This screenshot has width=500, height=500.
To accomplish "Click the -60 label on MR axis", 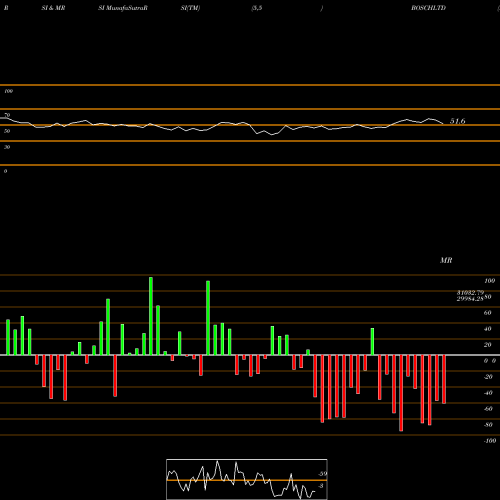I will pyautogui.click(x=488, y=409).
